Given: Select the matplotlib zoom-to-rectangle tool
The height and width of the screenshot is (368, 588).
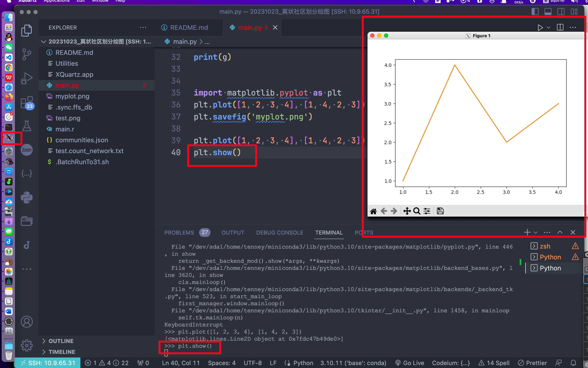Looking at the screenshot, I should tap(417, 211).
